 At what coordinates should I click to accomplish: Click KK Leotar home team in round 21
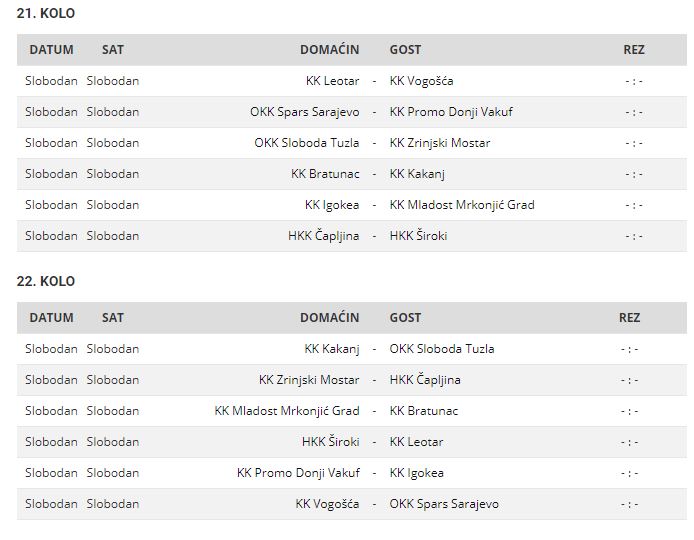tap(332, 81)
